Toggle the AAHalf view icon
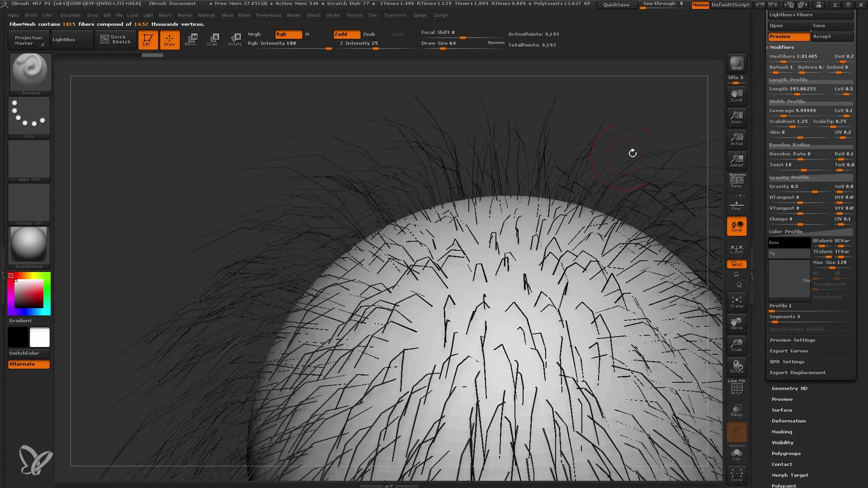This screenshot has width=868, height=488. [736, 160]
